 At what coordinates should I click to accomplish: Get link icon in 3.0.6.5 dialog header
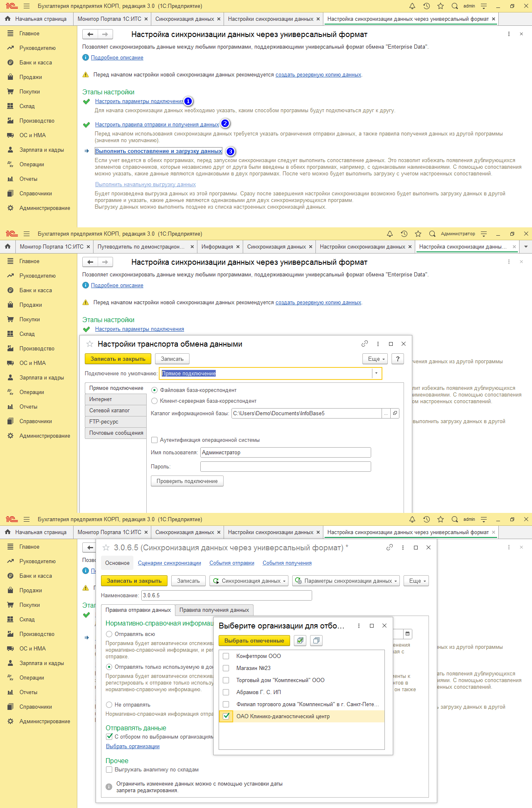coord(389,547)
